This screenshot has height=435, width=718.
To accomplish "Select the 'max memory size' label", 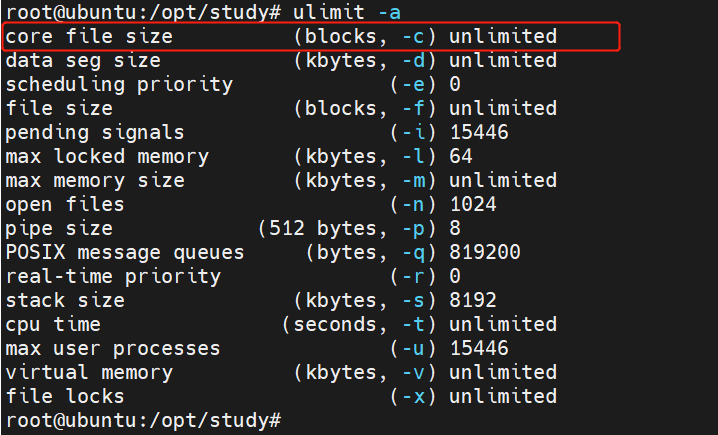I will [95, 181].
